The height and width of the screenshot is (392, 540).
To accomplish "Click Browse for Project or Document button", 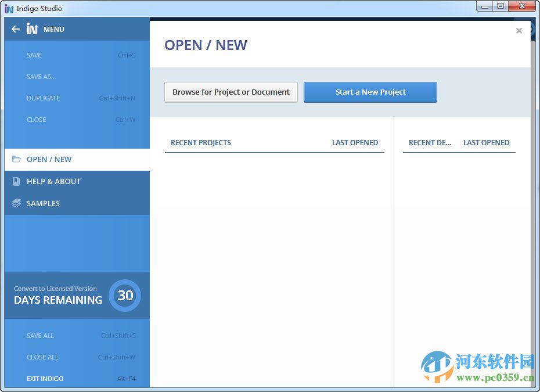I will [x=231, y=92].
